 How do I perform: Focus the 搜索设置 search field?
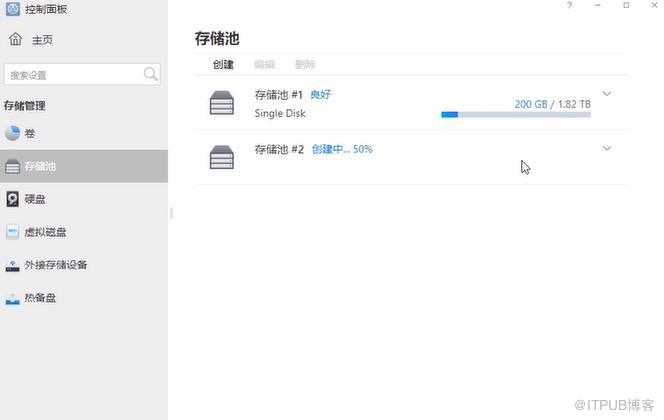(x=82, y=75)
